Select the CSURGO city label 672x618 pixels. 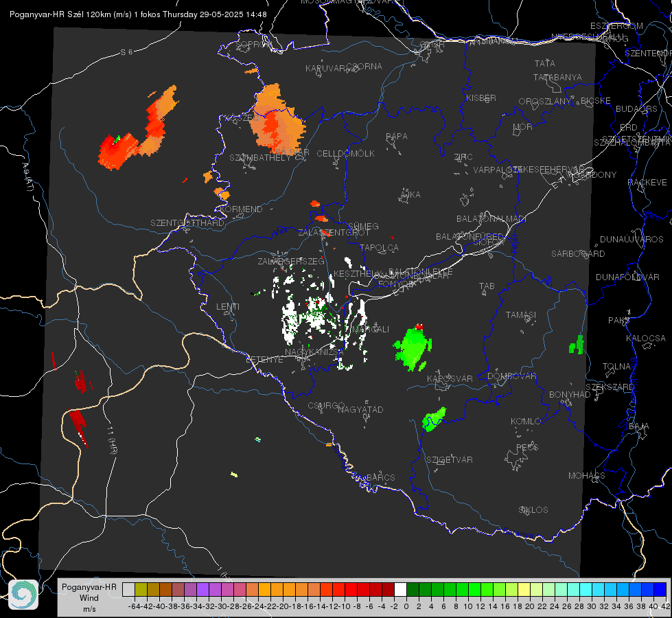(326, 406)
